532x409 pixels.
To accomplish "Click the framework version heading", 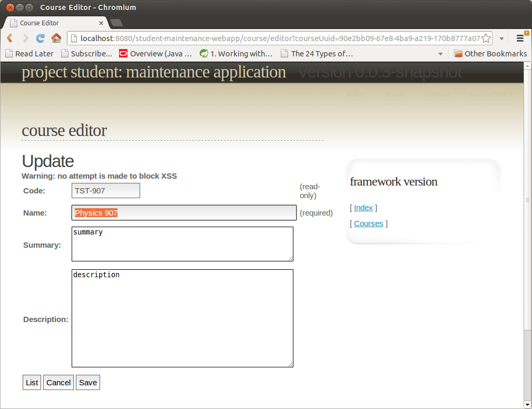I will click(393, 182).
